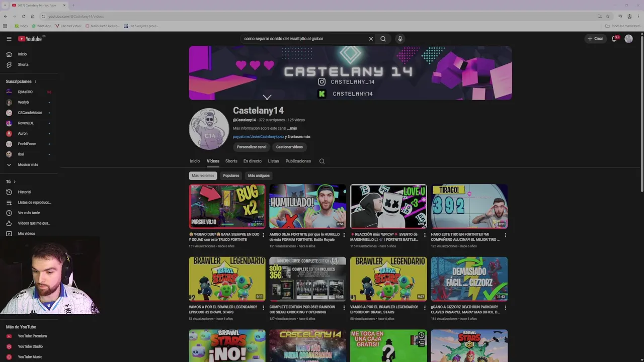Open the Todos los marcadores folder

point(623,26)
